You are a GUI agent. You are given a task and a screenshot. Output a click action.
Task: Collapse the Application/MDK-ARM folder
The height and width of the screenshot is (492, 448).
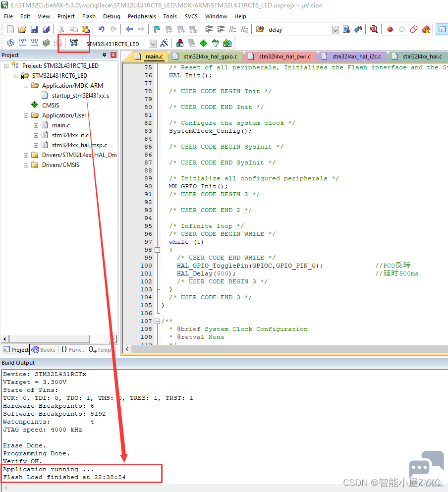(x=26, y=86)
